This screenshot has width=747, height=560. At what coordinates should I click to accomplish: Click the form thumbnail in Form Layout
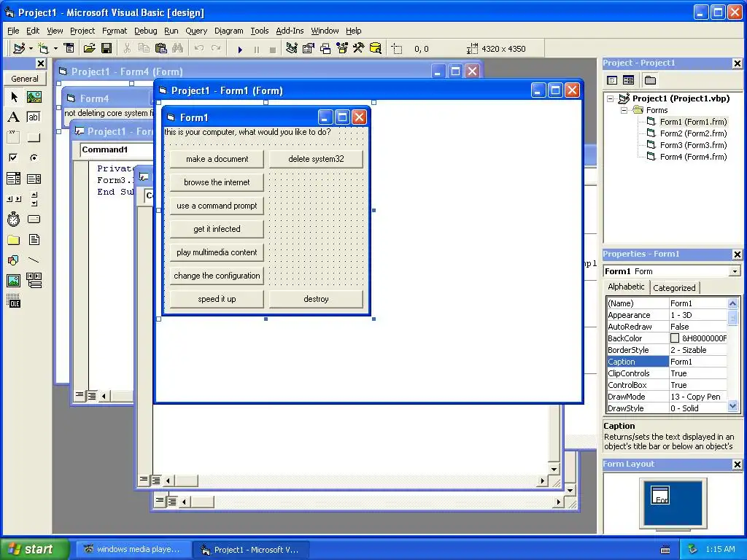coord(660,495)
